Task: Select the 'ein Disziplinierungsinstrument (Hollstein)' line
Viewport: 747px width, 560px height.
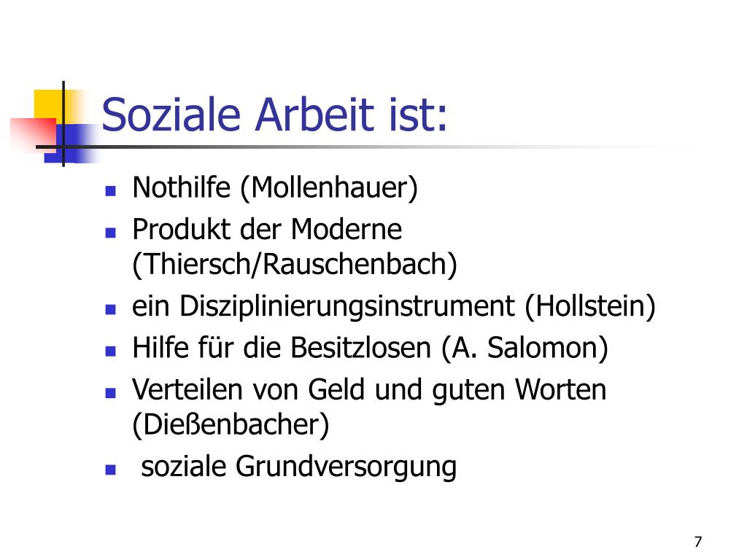Action: coord(393,306)
